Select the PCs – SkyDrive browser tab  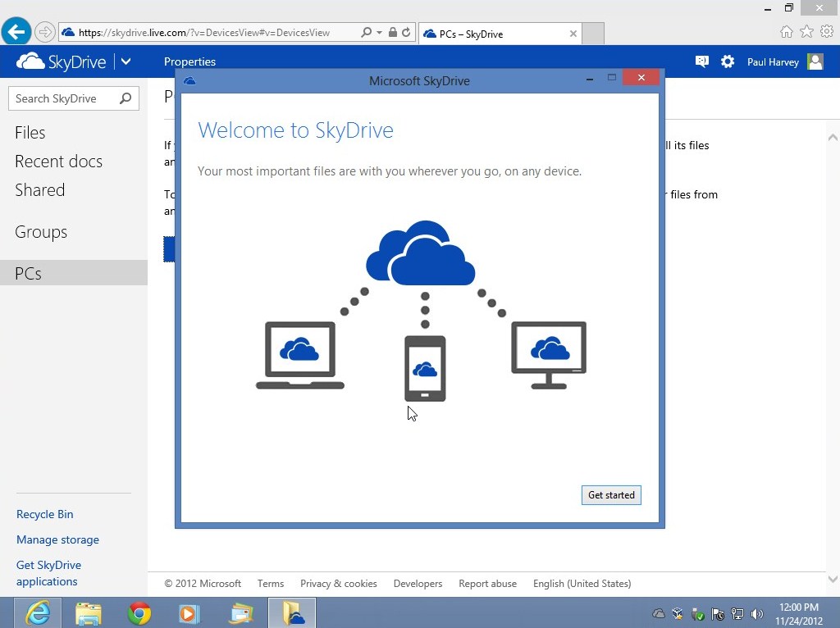point(492,34)
